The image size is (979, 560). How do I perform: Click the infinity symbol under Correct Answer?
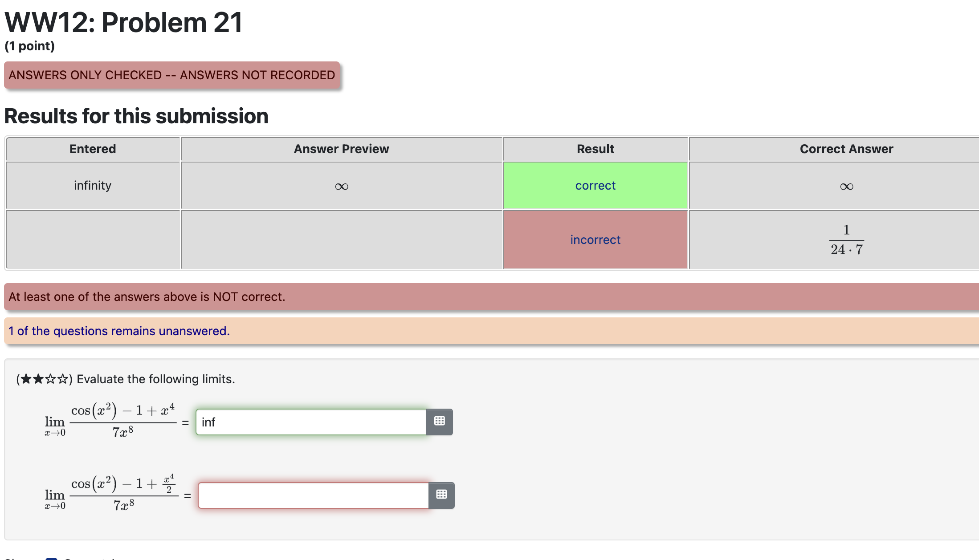[846, 187]
